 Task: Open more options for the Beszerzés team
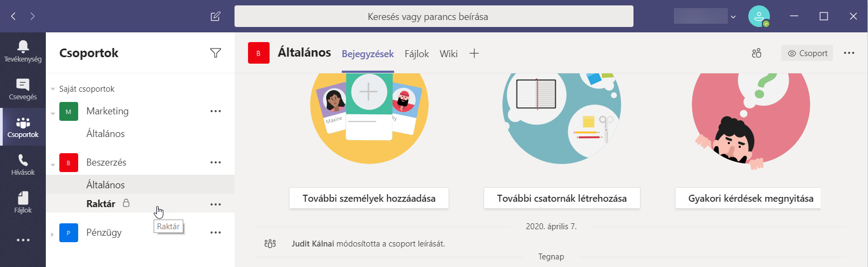pyautogui.click(x=216, y=162)
